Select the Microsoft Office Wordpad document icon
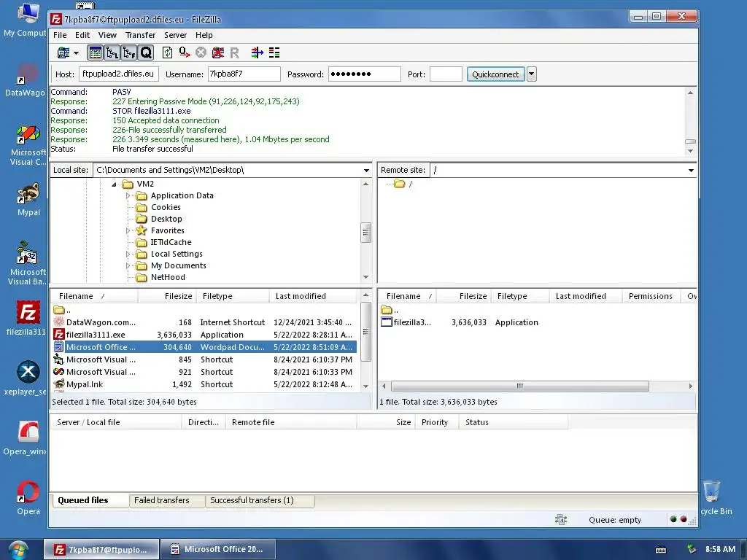747x560 pixels. [x=58, y=347]
